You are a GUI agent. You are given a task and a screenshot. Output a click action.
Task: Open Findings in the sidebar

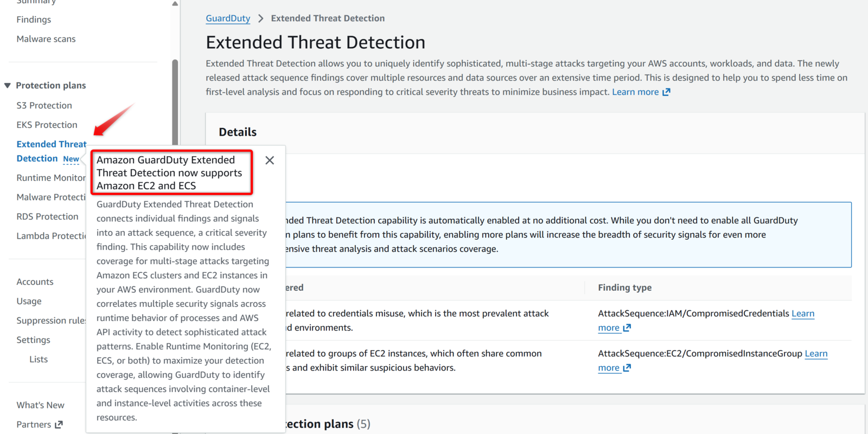[x=34, y=20]
